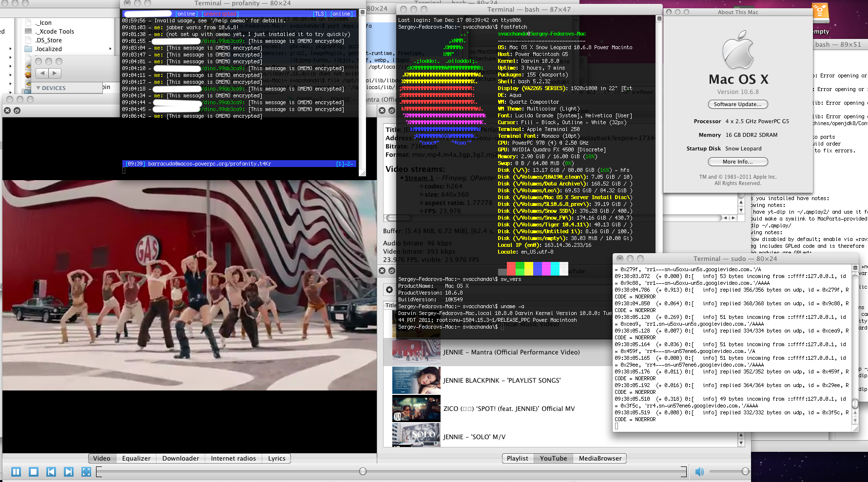
Task: Select JENNIE 'SOLO' M/V thumbnail
Action: pos(416,435)
